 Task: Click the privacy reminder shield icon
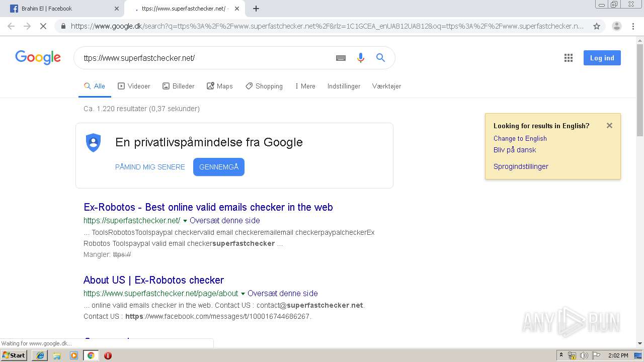tap(94, 142)
